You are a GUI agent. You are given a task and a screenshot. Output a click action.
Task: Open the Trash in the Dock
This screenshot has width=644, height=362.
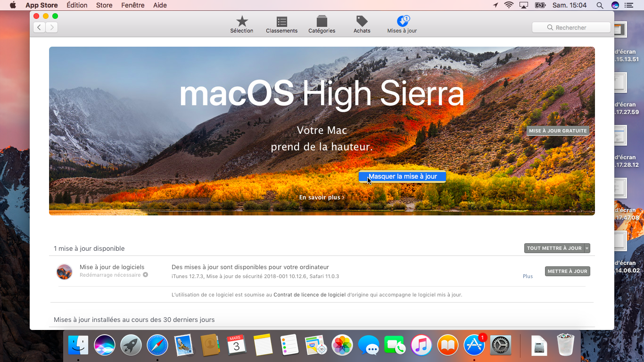pyautogui.click(x=565, y=345)
